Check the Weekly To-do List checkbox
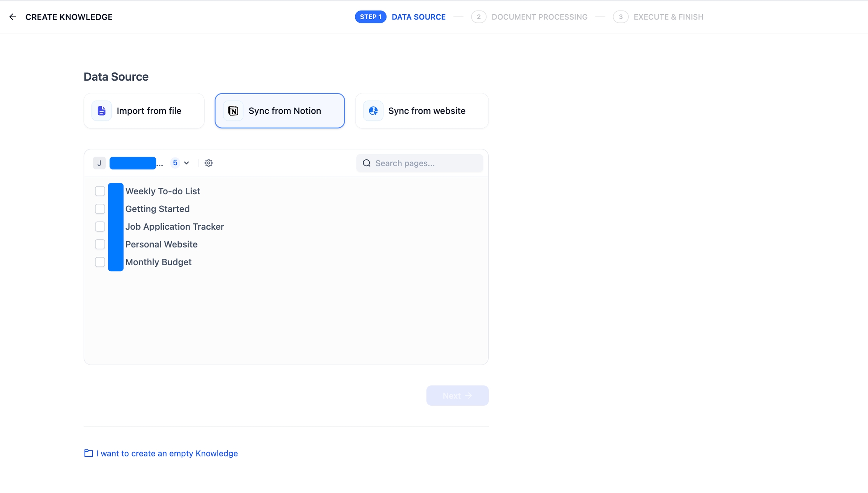 click(x=100, y=191)
